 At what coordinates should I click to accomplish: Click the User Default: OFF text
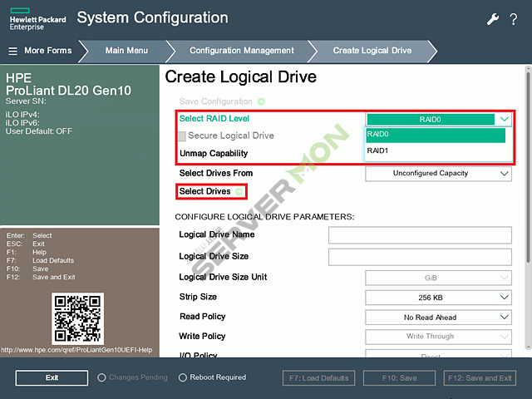[x=39, y=131]
